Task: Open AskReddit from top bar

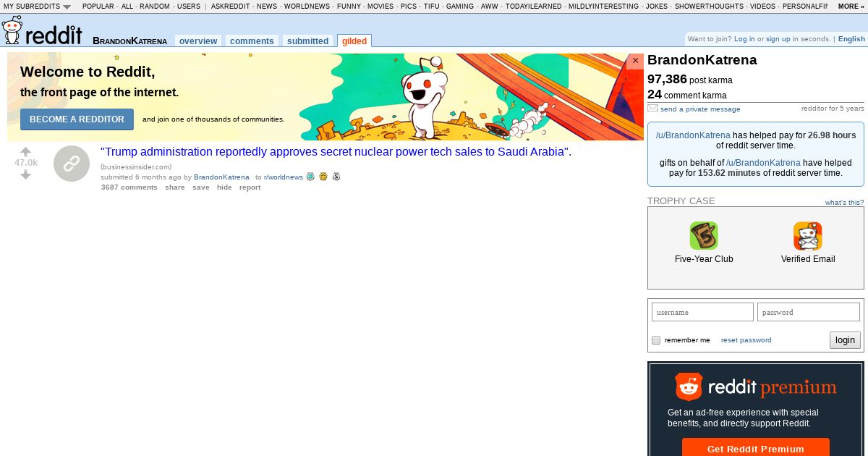Action: (230, 6)
